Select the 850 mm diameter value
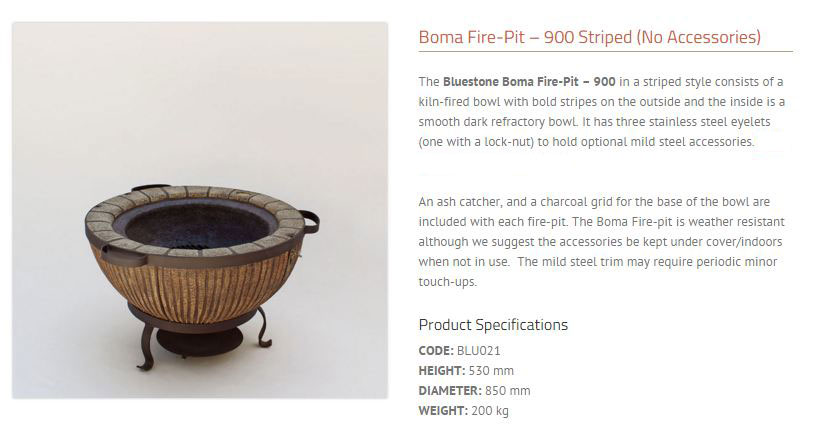The width and height of the screenshot is (817, 441). pos(507,390)
